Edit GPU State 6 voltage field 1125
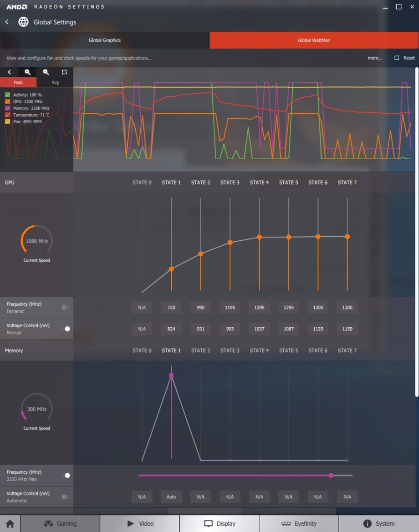The height and width of the screenshot is (532, 419). click(318, 329)
